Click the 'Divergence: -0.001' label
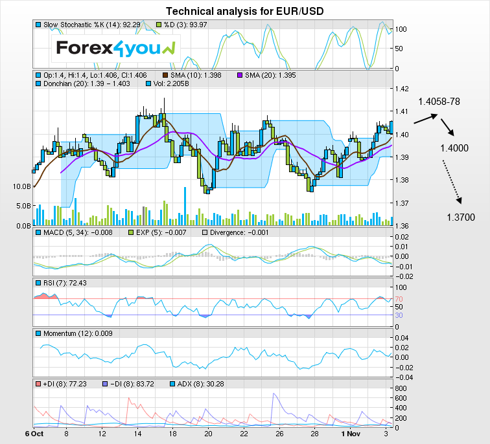The width and height of the screenshot is (490, 444). (239, 232)
